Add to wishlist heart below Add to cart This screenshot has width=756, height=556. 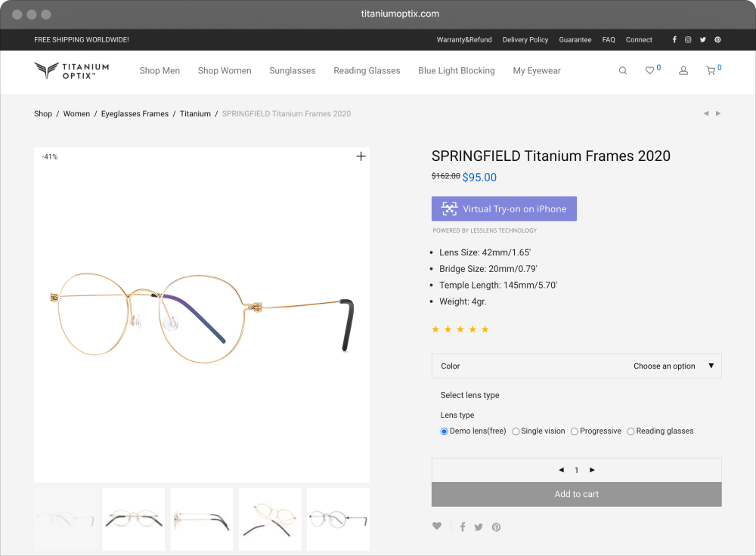(437, 526)
